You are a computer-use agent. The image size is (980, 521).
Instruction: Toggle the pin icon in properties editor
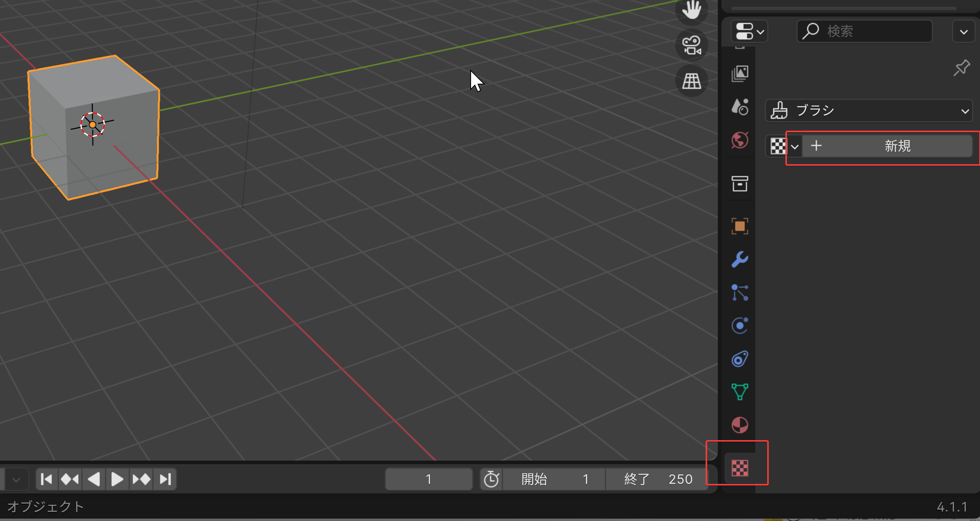pos(961,68)
